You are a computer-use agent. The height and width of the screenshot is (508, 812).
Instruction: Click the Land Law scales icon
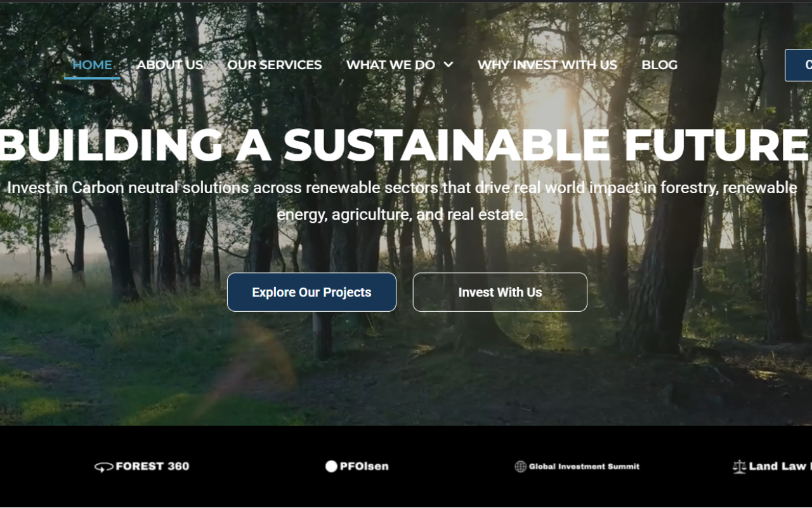pos(739,467)
